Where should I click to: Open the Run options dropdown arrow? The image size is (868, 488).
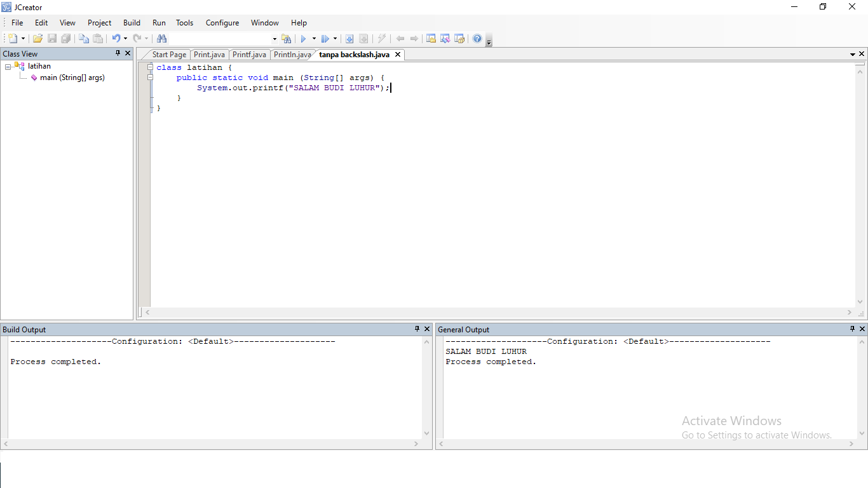pos(313,38)
